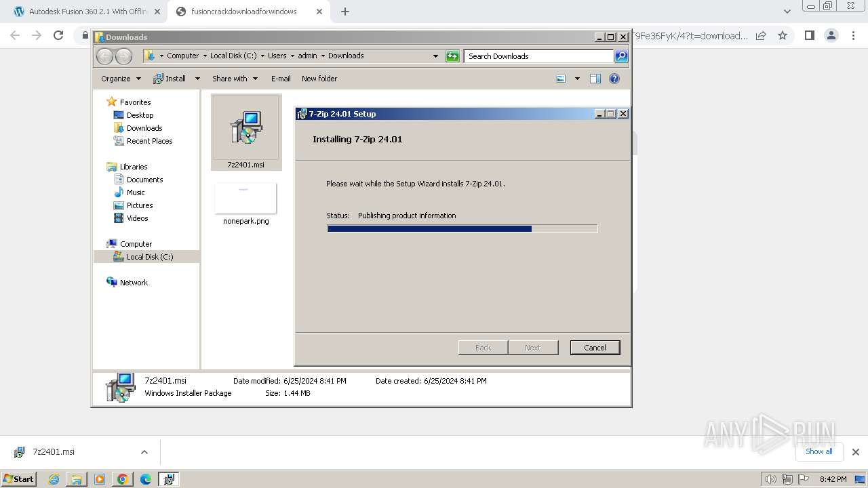This screenshot has width=868, height=488.
Task: Click the Cancel button in 7-Zip Setup
Action: pos(595,347)
